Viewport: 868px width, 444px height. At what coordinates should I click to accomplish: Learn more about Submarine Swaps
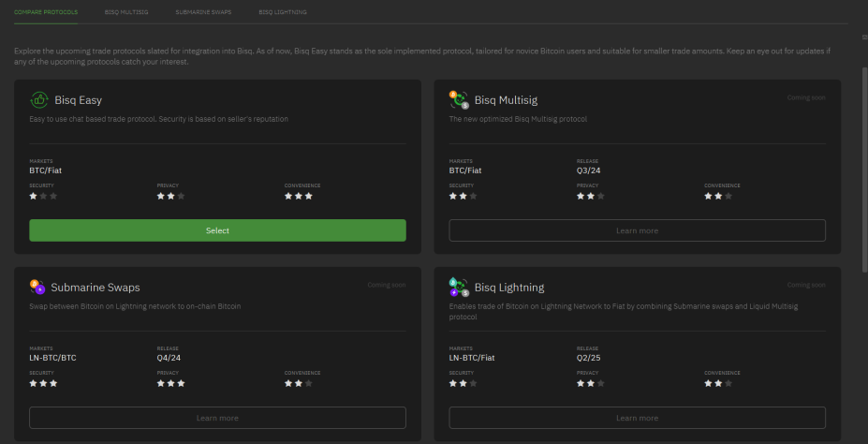click(217, 418)
